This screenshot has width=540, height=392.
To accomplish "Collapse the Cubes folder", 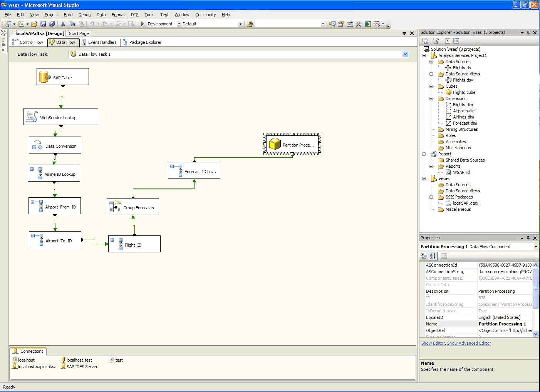I will [x=431, y=86].
